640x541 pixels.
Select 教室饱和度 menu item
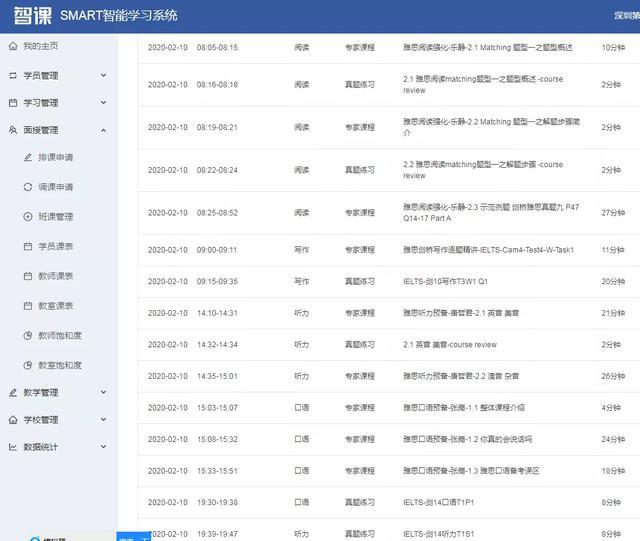pyautogui.click(x=60, y=365)
